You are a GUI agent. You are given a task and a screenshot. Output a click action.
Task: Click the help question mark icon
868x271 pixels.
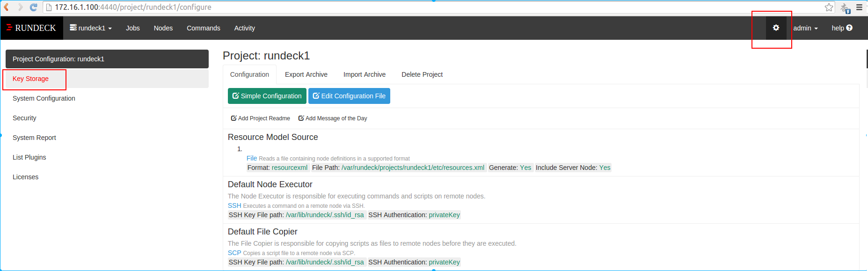click(x=849, y=28)
